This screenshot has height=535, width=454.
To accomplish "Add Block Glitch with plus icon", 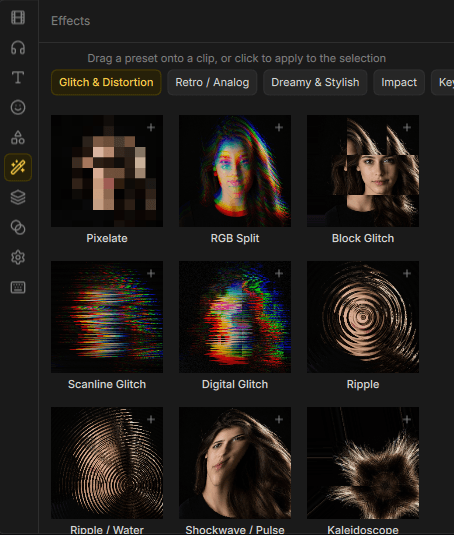I will (x=407, y=127).
